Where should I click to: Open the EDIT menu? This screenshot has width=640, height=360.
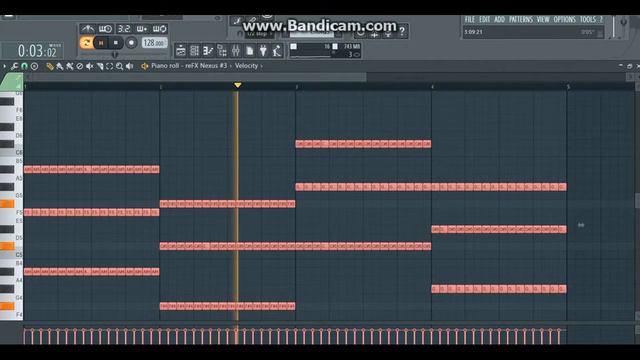point(484,20)
